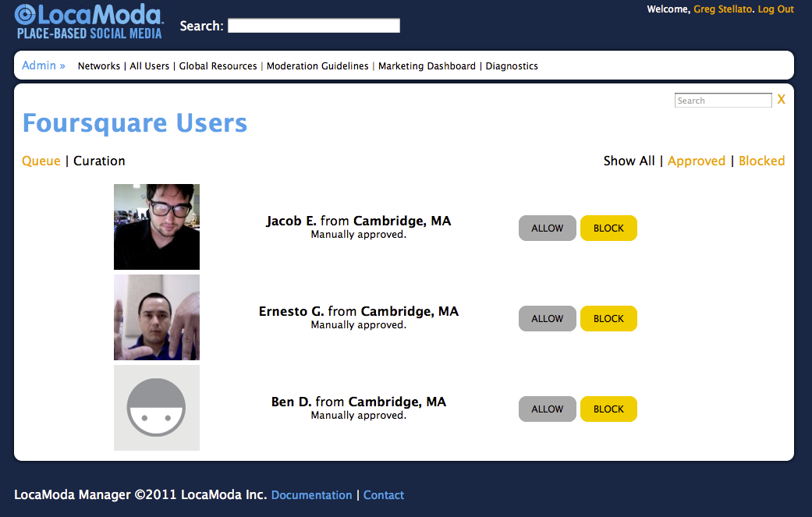Filter list by Blocked users
Image resolution: width=812 pixels, height=517 pixels.
tap(761, 161)
